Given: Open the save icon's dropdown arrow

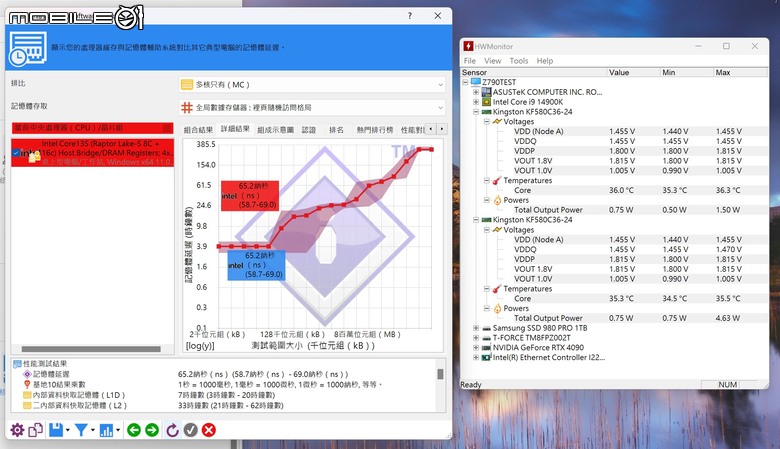Looking at the screenshot, I should (68, 431).
